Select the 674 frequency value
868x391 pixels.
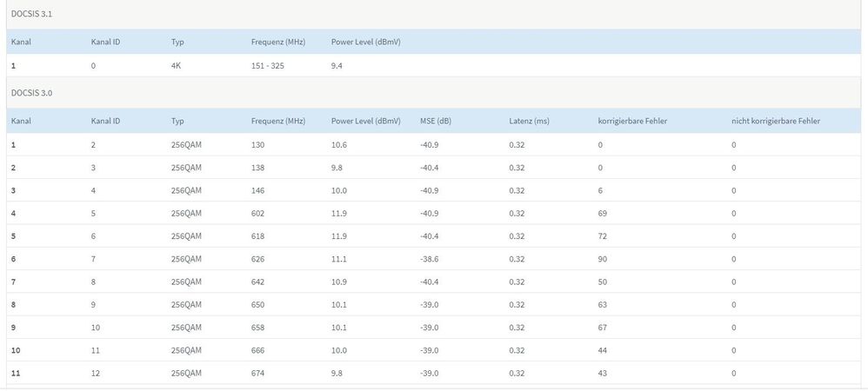(x=257, y=373)
